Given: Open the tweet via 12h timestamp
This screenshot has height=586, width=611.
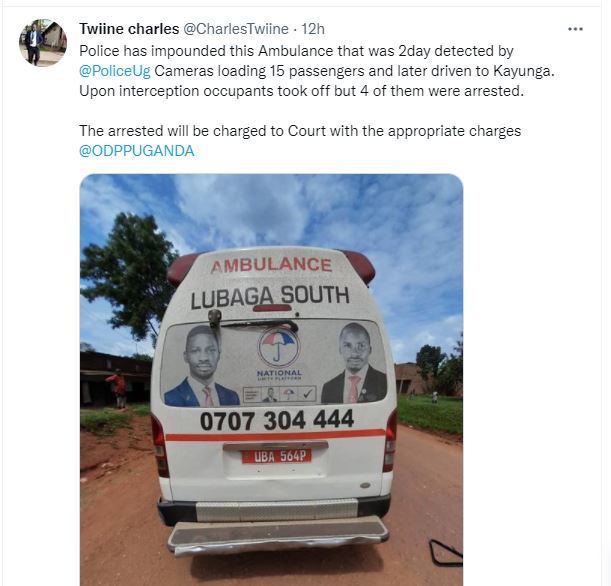Looking at the screenshot, I should (x=313, y=29).
